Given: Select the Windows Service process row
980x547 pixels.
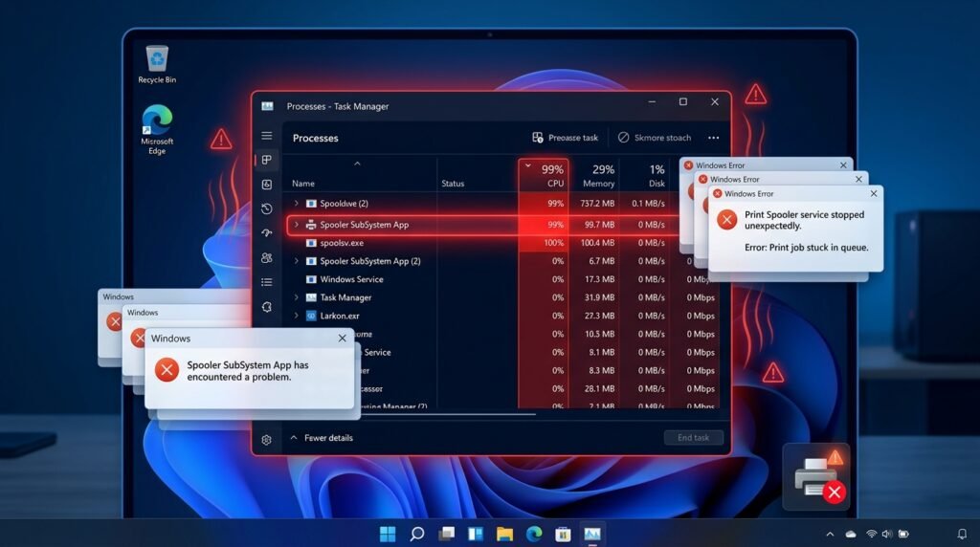Looking at the screenshot, I should coord(501,279).
